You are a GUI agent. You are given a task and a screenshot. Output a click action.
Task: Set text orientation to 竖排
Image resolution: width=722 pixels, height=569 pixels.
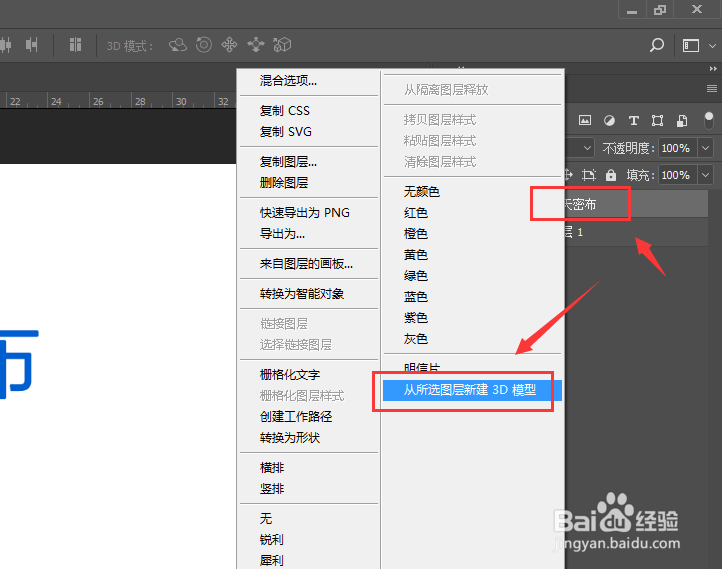(x=272, y=489)
